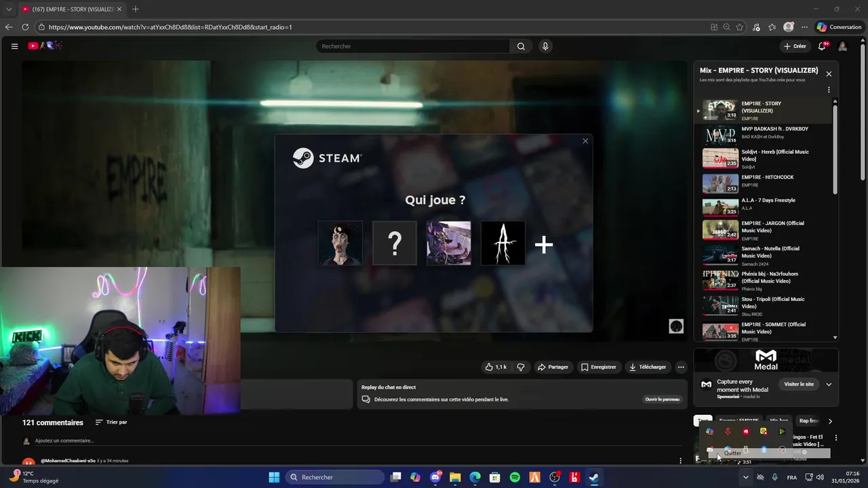Open File Explorer from the taskbar
Viewport: 868px width, 488px height.
455,477
